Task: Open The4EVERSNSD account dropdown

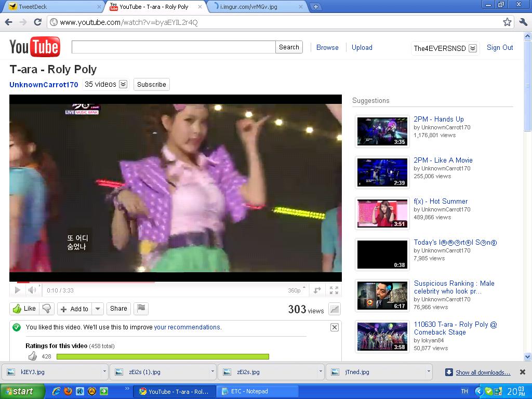Action: [473, 48]
